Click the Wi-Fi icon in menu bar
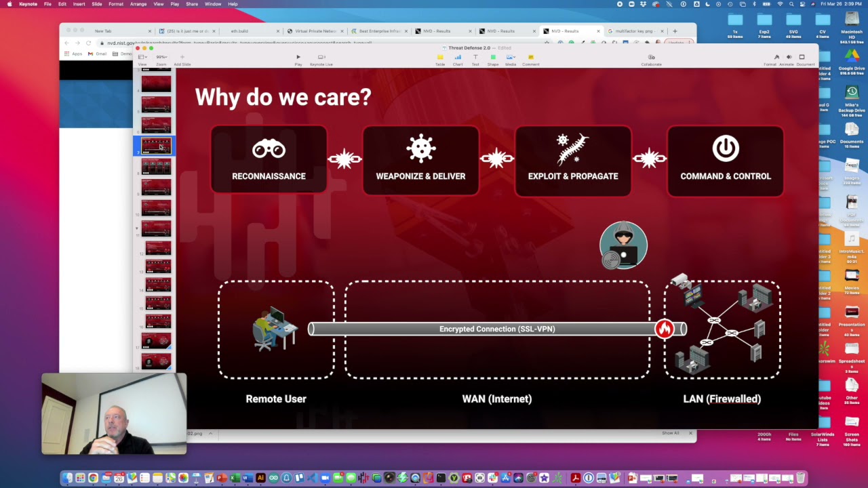Screen dimensions: 868x488 [780, 4]
